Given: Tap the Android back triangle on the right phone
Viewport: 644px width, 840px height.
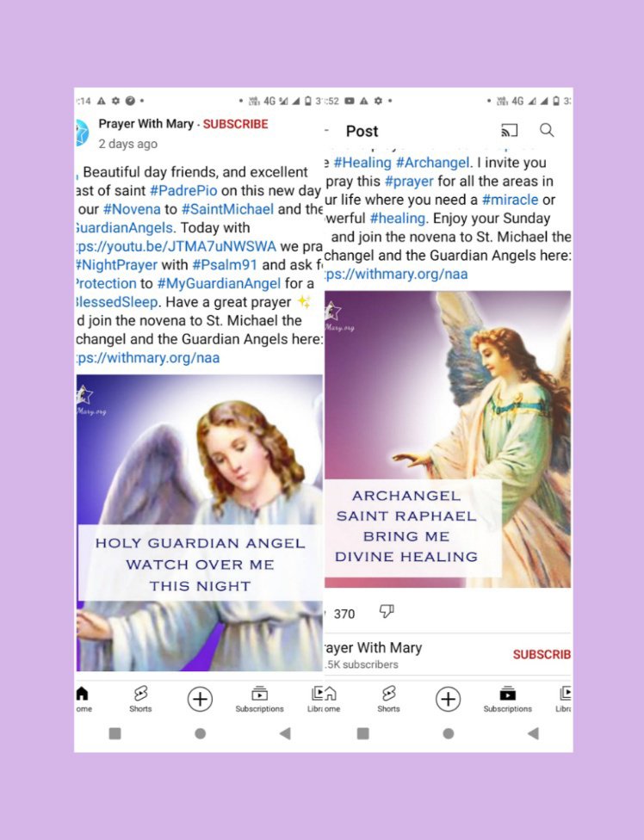Looking at the screenshot, I should [533, 733].
